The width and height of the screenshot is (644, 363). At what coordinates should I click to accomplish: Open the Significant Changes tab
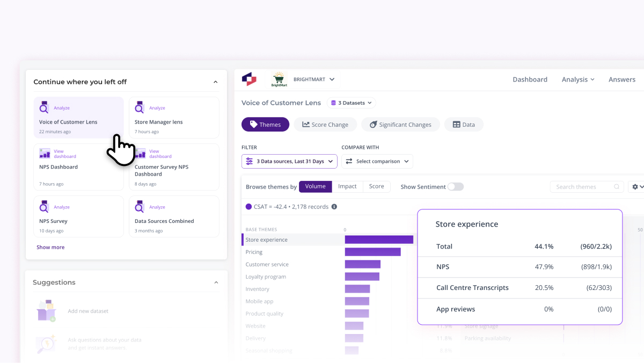pos(400,125)
